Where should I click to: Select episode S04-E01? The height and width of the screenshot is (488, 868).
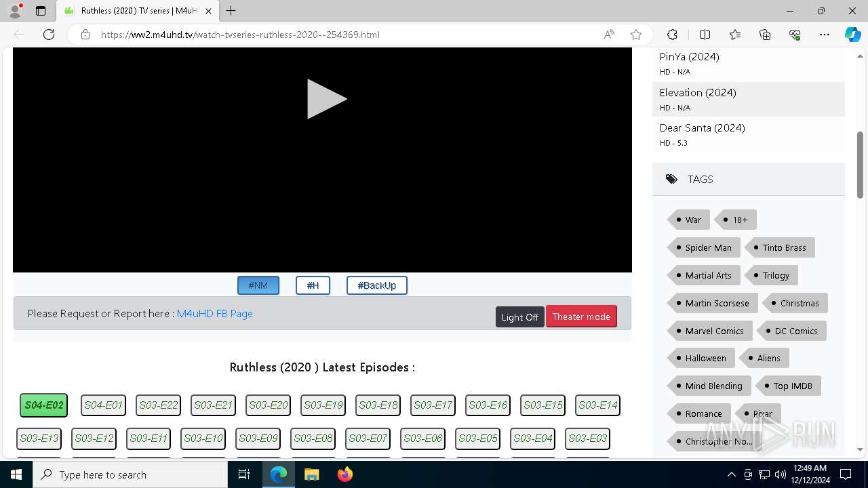[103, 405]
